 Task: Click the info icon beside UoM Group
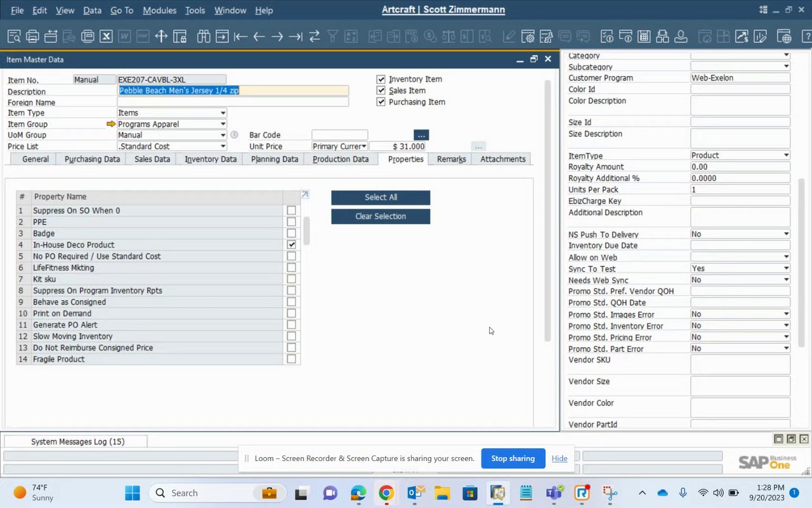pyautogui.click(x=234, y=135)
